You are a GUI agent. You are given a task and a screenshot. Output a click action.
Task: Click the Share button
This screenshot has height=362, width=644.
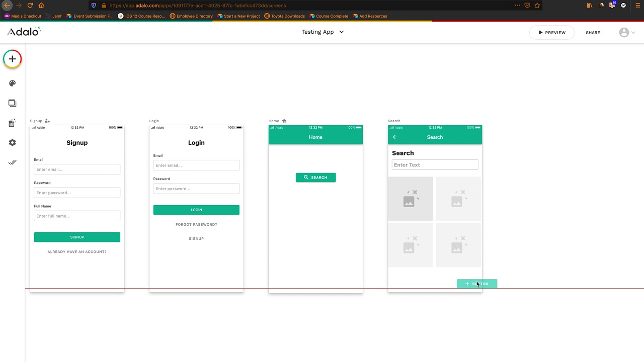593,32
